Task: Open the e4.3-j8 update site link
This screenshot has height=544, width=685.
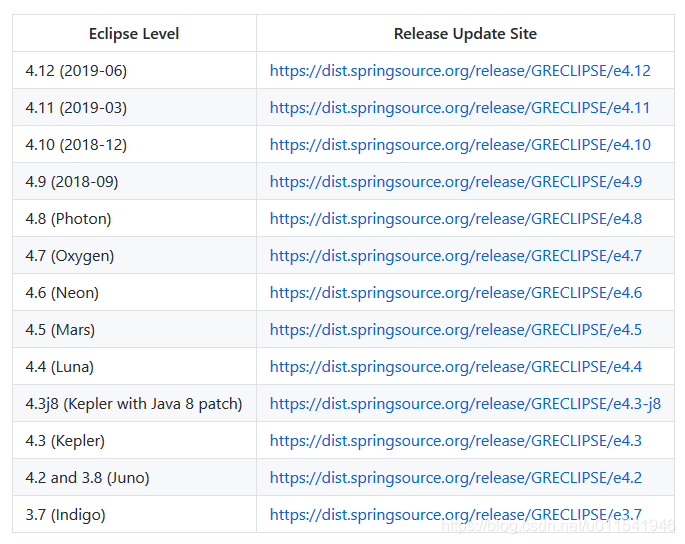Action: coord(465,404)
